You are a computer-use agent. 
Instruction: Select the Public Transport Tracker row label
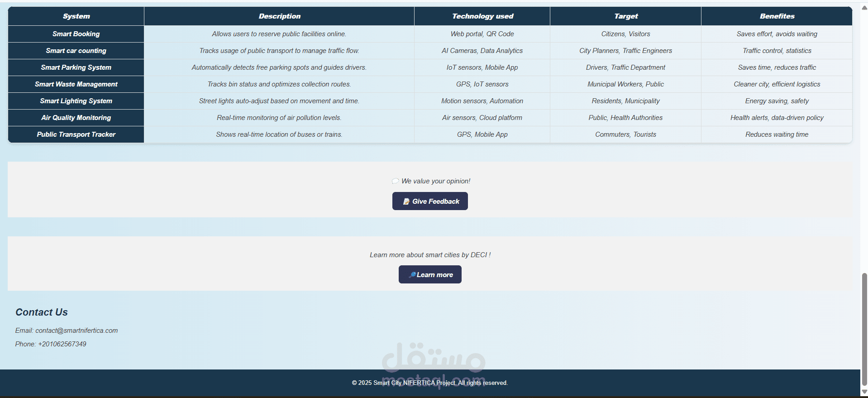pos(76,134)
